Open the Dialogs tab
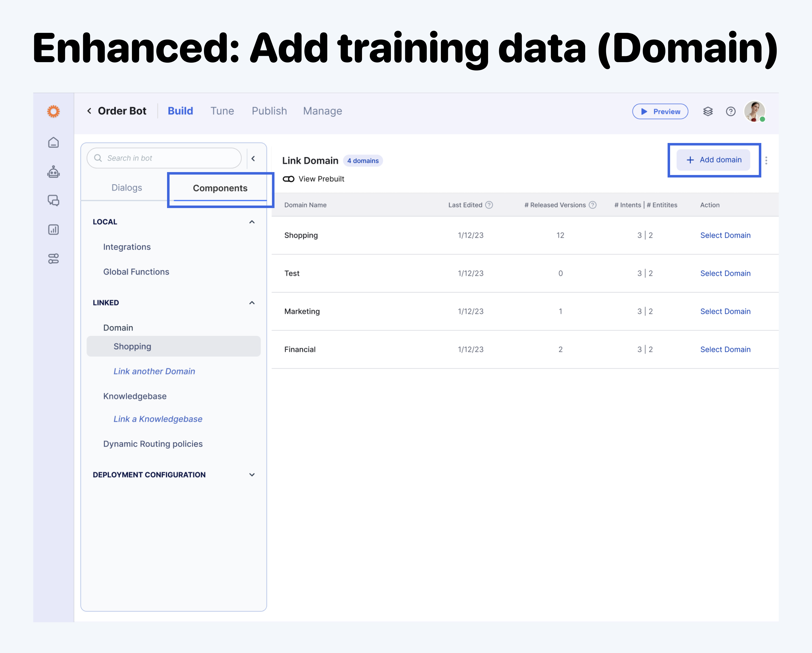 point(127,188)
